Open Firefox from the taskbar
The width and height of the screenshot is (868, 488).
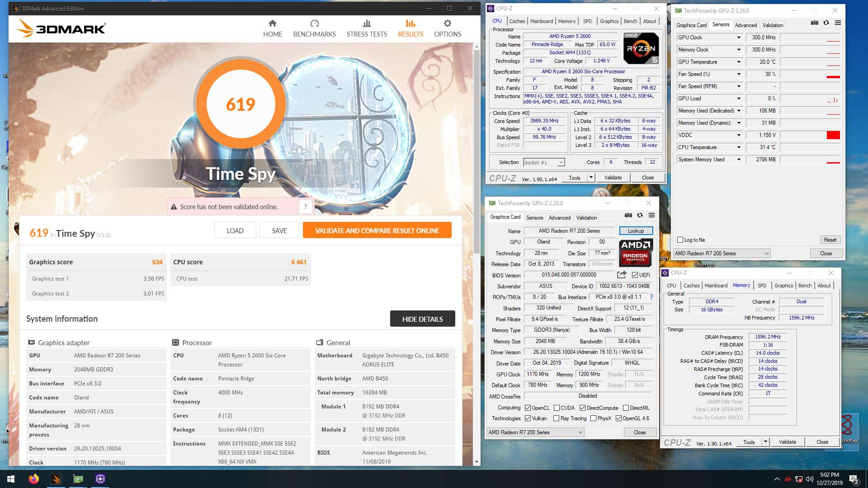tap(34, 479)
